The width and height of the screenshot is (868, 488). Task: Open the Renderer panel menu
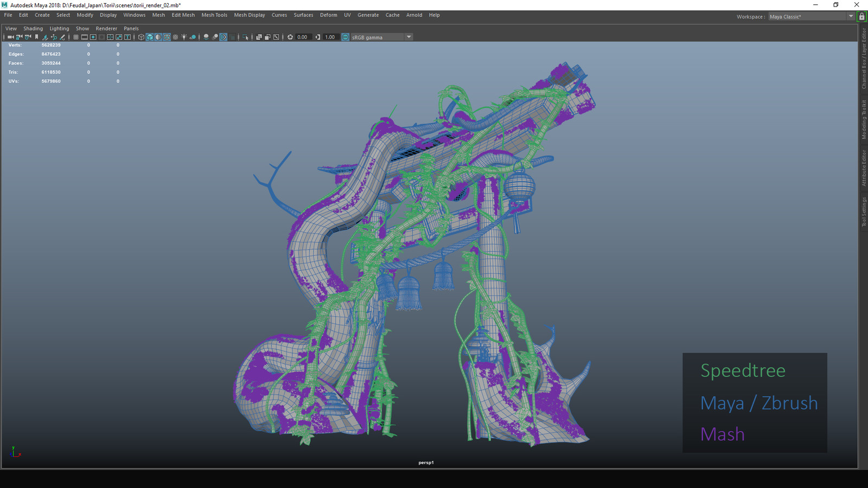coord(106,28)
